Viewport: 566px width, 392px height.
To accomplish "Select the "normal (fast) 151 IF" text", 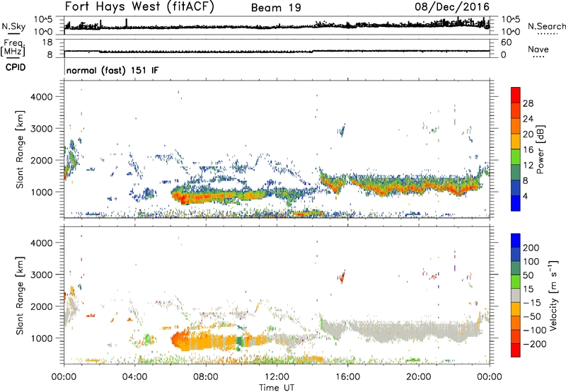I will click(x=112, y=70).
